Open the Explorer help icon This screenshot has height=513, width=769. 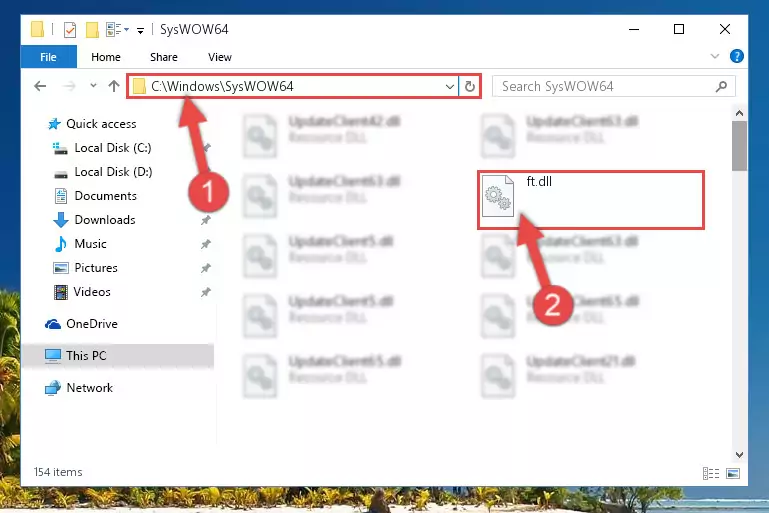coord(736,56)
